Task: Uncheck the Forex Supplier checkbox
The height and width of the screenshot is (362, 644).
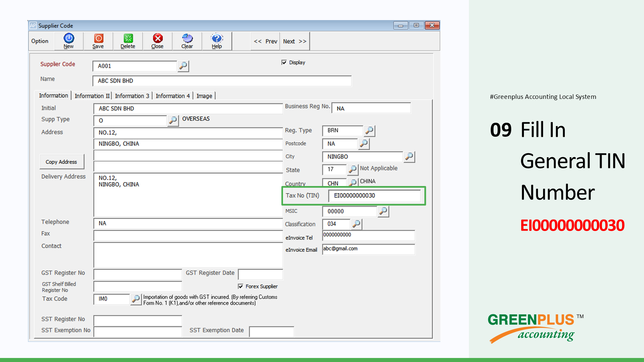Action: click(x=240, y=286)
